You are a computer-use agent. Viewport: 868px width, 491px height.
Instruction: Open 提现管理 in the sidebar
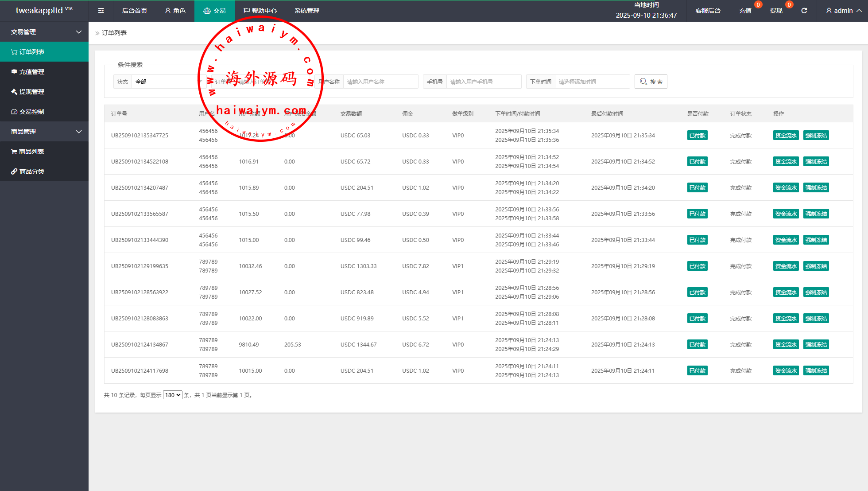(32, 92)
